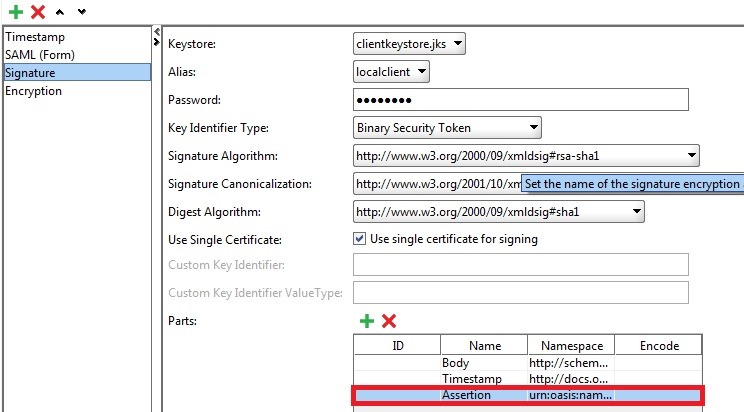Viewport: 744px width, 412px height.
Task: Click into the Password field
Action: pyautogui.click(x=521, y=100)
